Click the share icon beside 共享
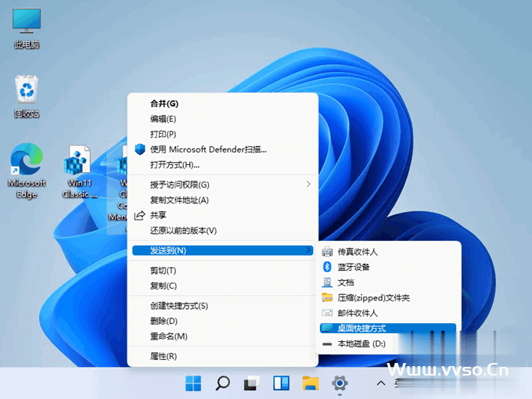 coord(140,215)
